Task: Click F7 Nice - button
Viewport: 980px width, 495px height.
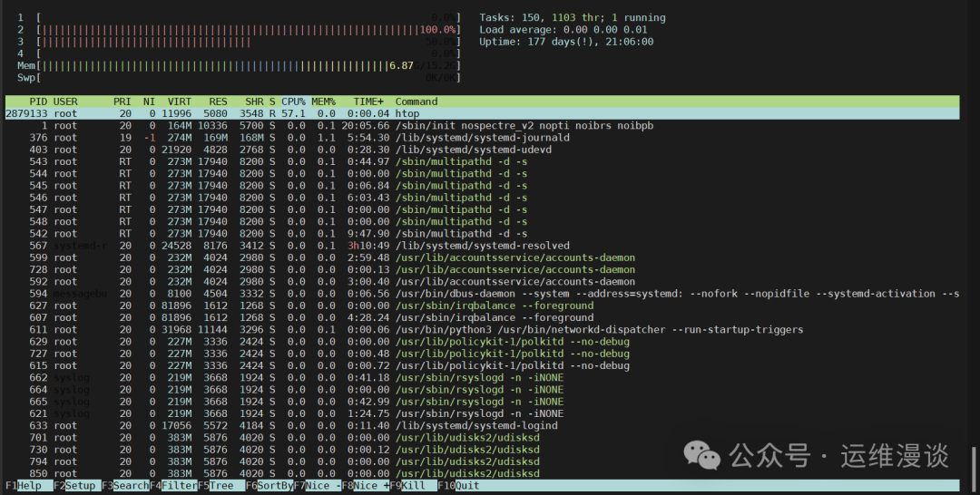Action: pyautogui.click(x=318, y=486)
